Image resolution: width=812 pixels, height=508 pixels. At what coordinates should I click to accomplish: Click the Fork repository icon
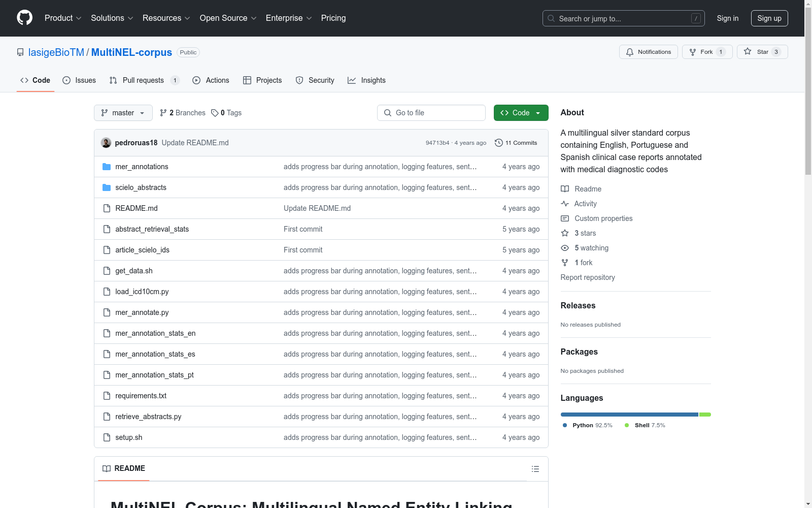(x=693, y=52)
